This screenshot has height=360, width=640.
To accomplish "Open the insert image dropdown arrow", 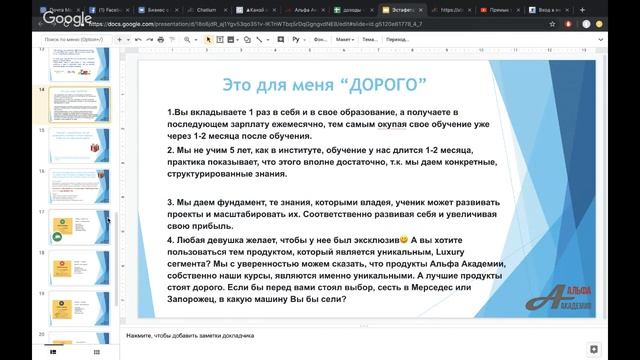I will (238, 40).
